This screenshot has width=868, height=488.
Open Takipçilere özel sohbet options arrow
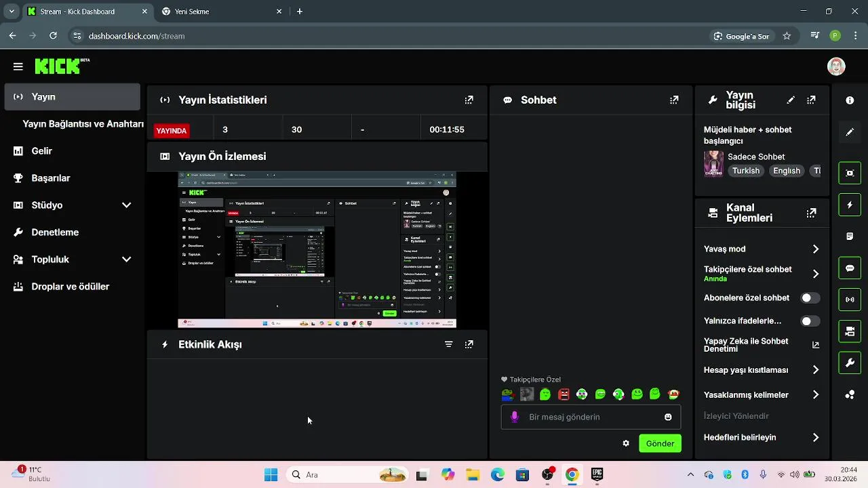(816, 274)
